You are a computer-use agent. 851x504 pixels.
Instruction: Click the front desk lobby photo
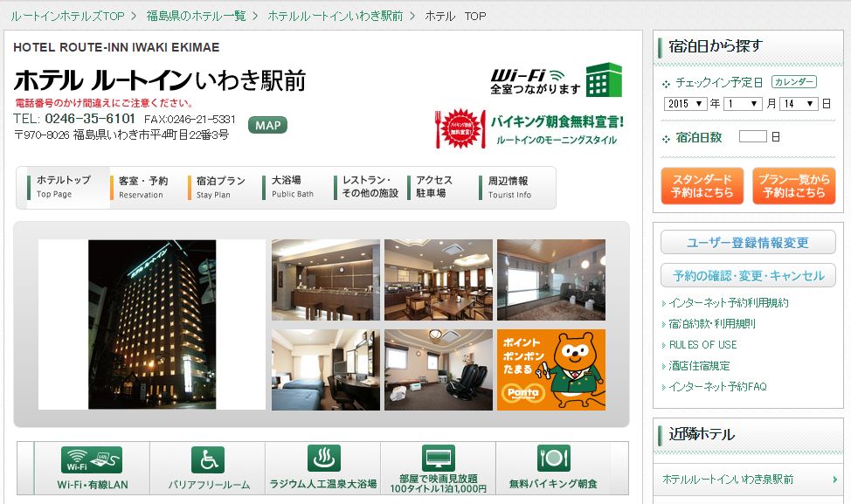(x=326, y=280)
